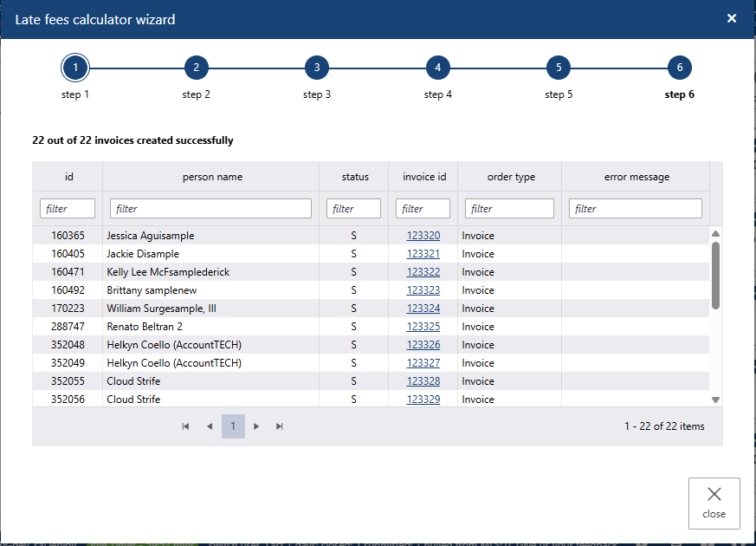
Task: Focus the error message filter box
Action: pyautogui.click(x=635, y=209)
